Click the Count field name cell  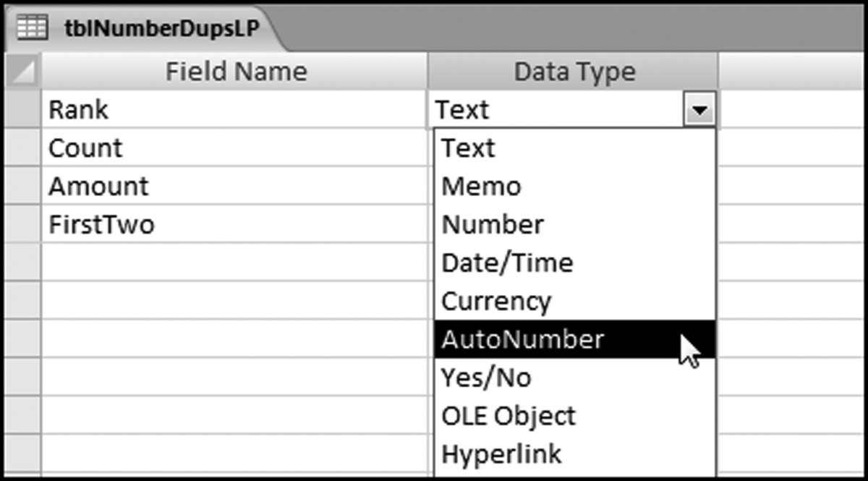tap(234, 148)
